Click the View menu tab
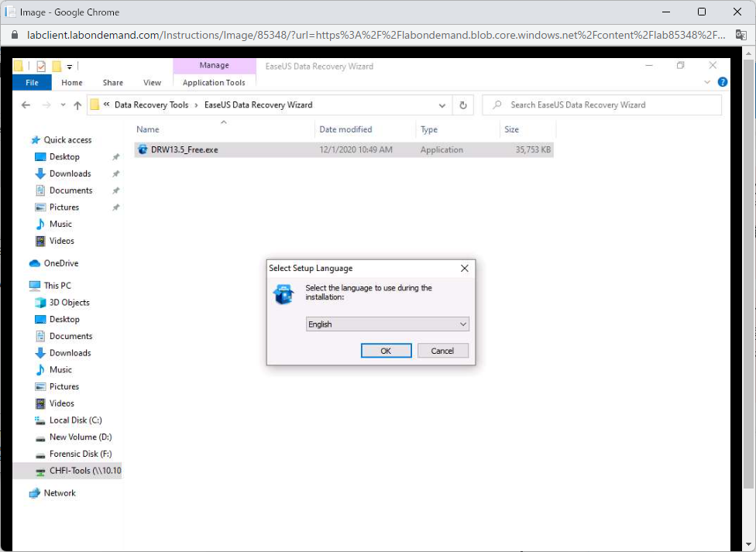The height and width of the screenshot is (552, 756). click(x=152, y=82)
